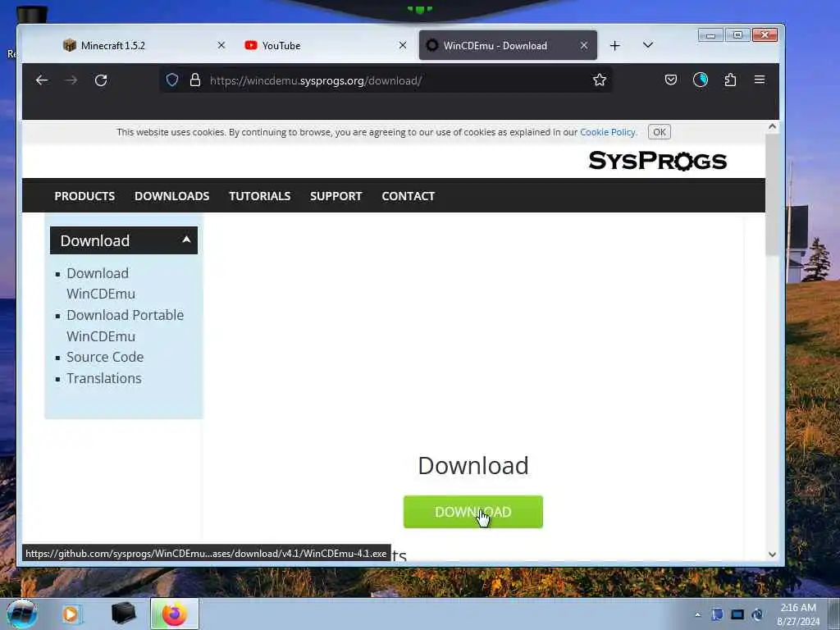Open the tracking protection shield icon
Image resolution: width=840 pixels, height=630 pixels.
pos(172,80)
